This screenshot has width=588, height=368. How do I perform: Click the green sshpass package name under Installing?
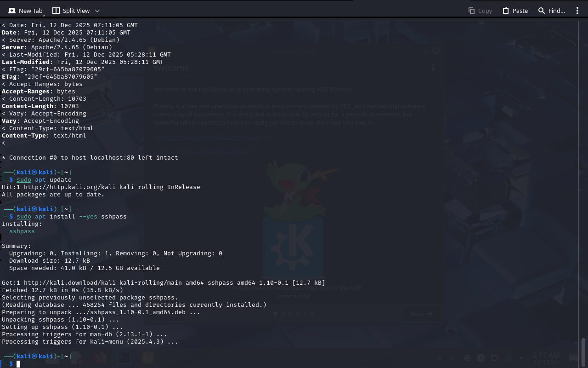[22, 231]
